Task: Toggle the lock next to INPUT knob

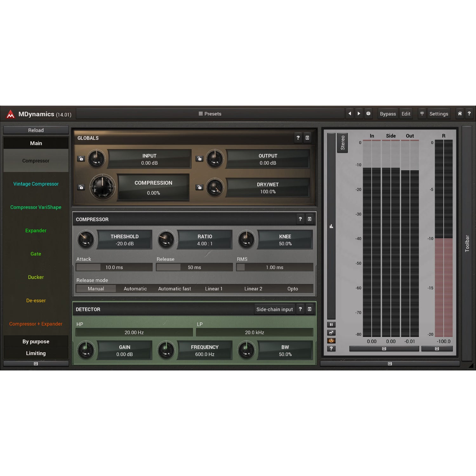Action: pos(81,159)
